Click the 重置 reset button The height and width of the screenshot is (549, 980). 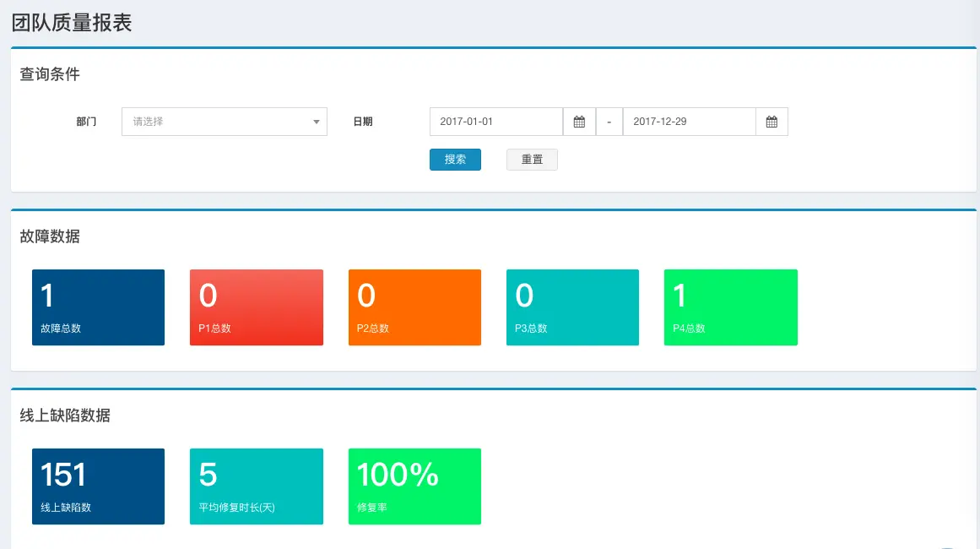click(x=532, y=159)
